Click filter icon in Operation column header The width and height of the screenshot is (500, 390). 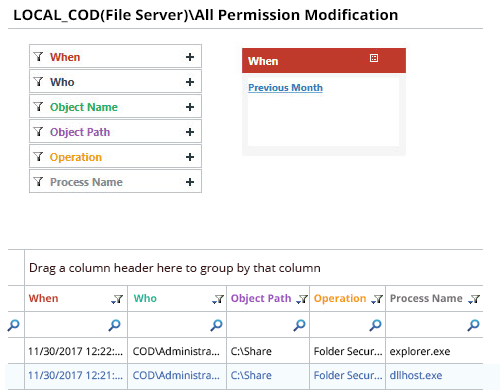coord(377,299)
